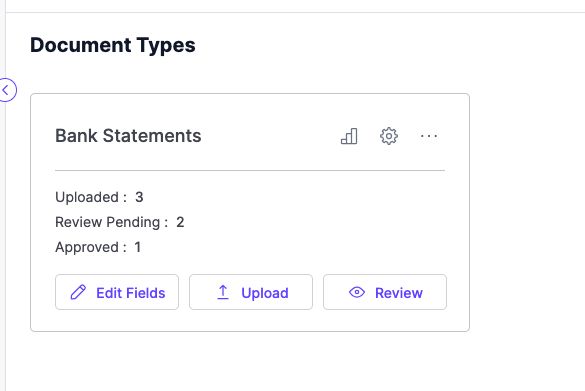Image resolution: width=585 pixels, height=391 pixels.
Task: Click the pencil icon in Edit Fields
Action: coord(78,292)
